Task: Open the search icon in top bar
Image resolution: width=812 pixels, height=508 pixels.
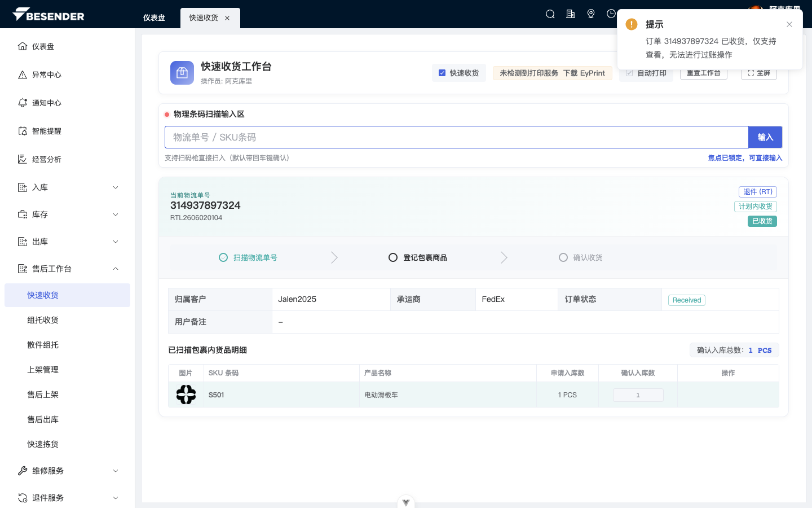Action: [550, 14]
